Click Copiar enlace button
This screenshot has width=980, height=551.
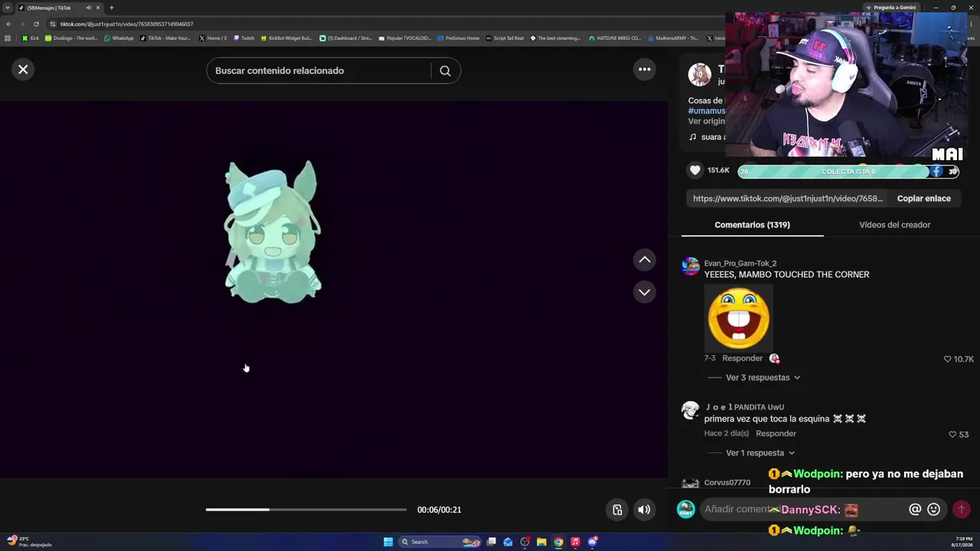(x=924, y=198)
